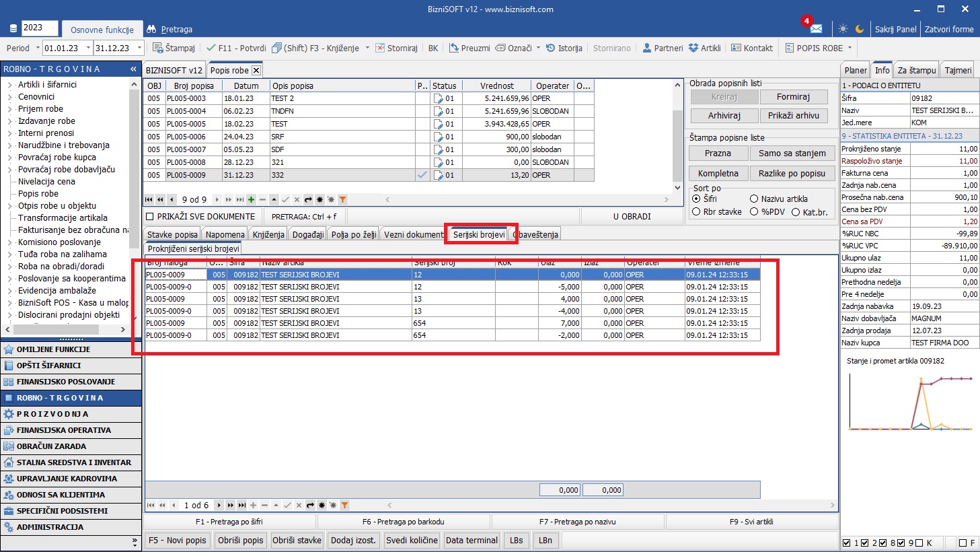Click the light theme sun icon
The width and height of the screenshot is (980, 552).
pos(843,29)
